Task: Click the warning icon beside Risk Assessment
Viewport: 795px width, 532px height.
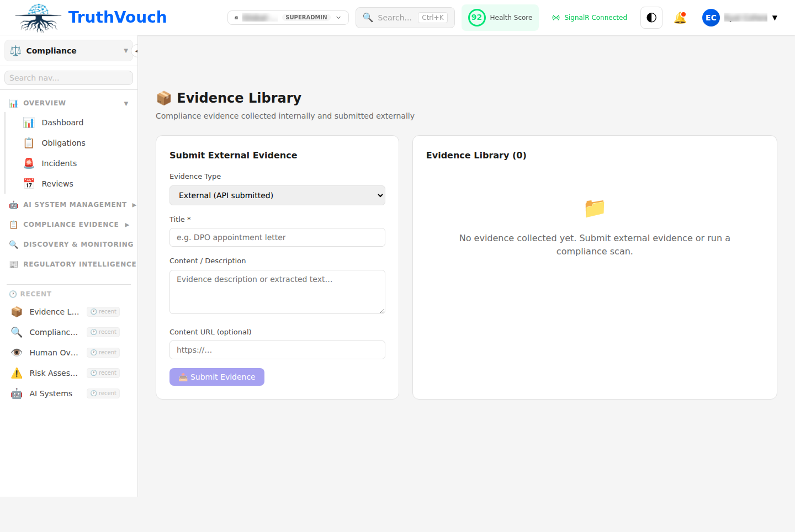Action: [17, 373]
